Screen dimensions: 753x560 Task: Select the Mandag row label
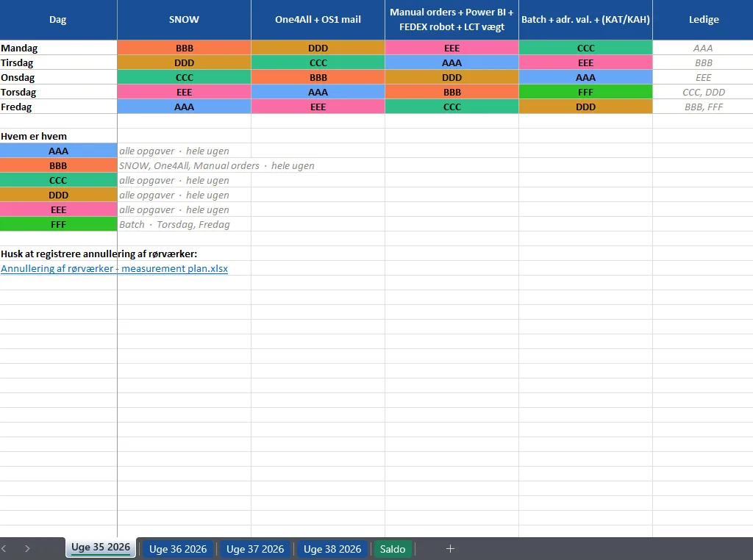click(x=58, y=48)
